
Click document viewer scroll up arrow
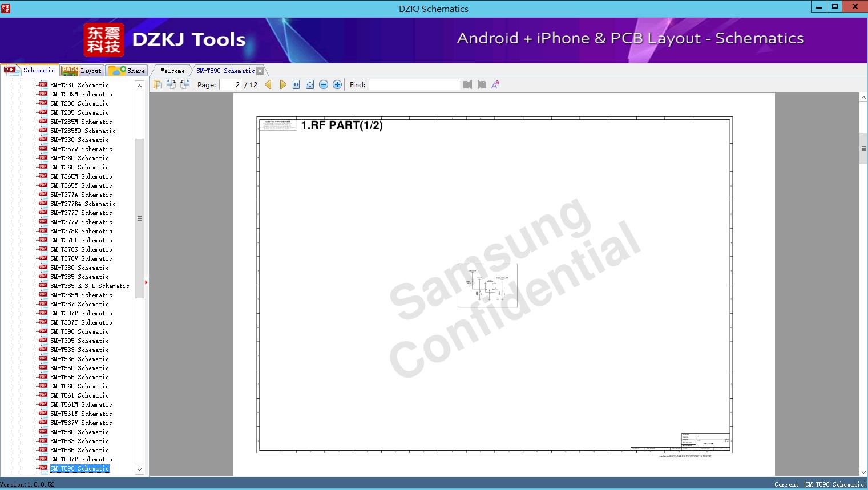[863, 98]
